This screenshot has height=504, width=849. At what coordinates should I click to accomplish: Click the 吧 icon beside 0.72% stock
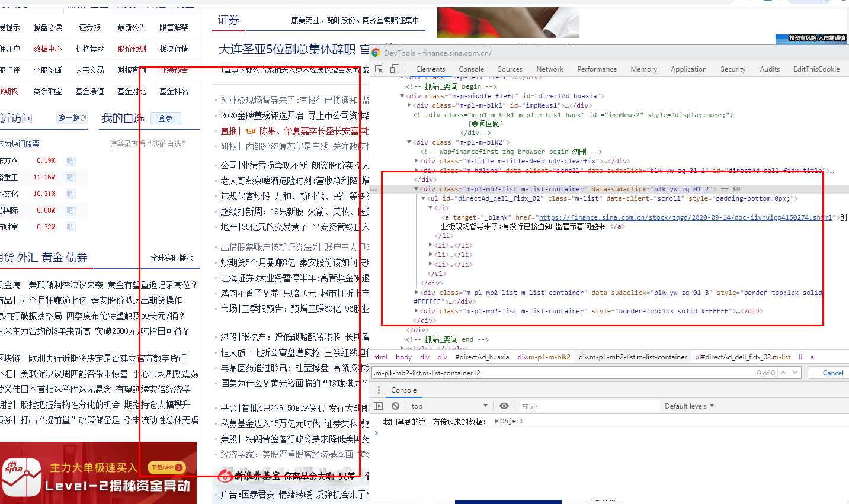pyautogui.click(x=71, y=227)
